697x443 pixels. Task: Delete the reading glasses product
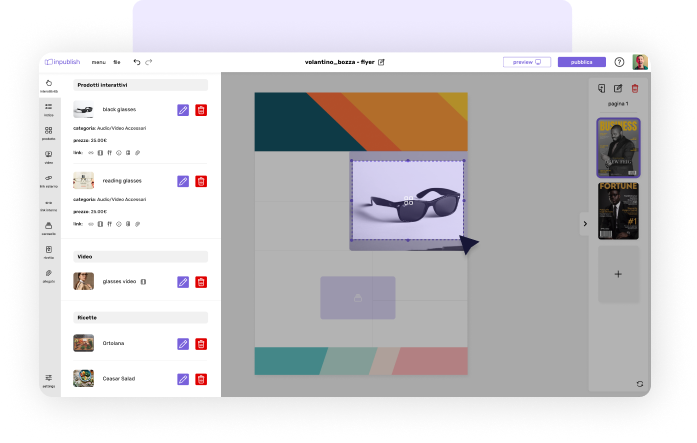click(201, 181)
